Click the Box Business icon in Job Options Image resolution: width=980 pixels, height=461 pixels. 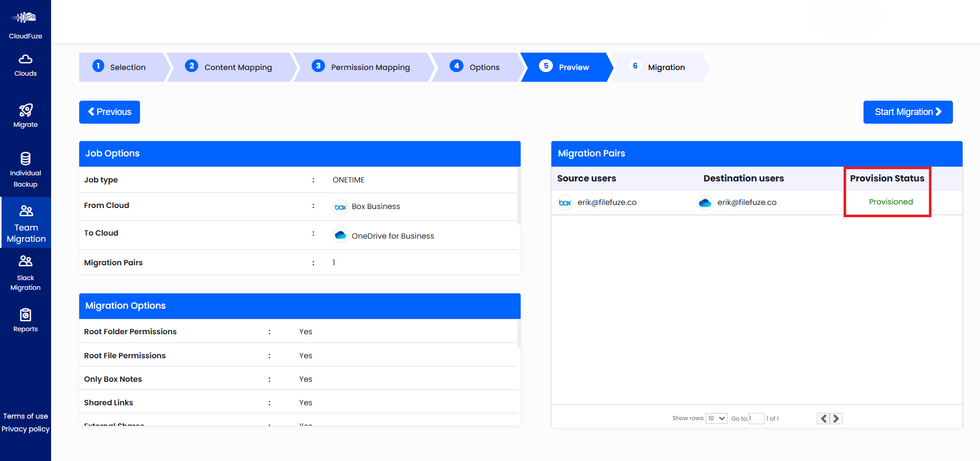340,206
